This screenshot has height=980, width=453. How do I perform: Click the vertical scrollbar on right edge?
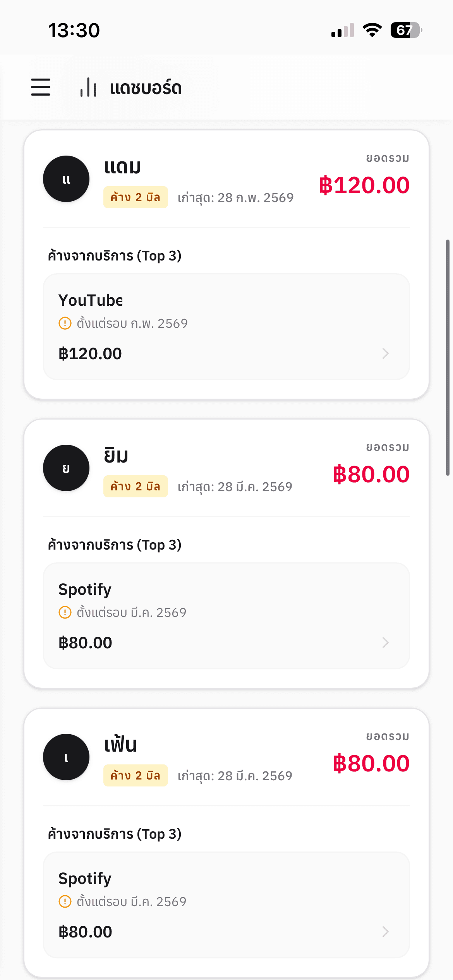448,358
